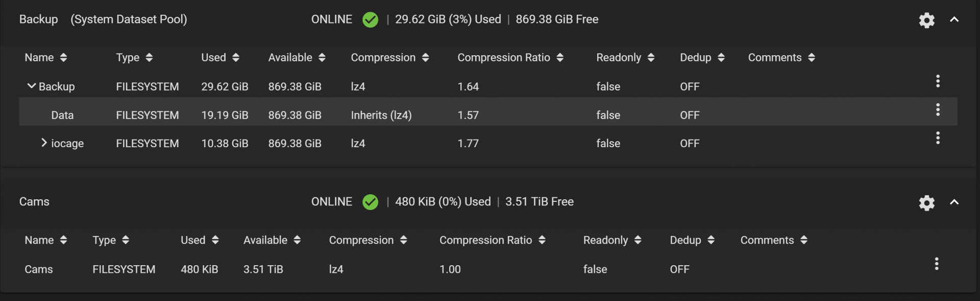Screen dimensions: 980x301
Task: Collapse the Backup pool panel
Action: click(x=954, y=20)
